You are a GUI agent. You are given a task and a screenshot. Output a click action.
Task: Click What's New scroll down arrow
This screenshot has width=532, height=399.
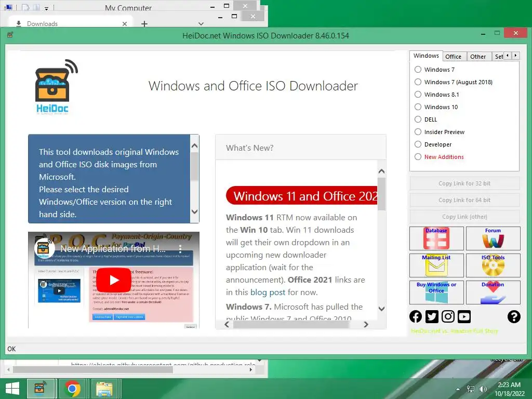(381, 309)
